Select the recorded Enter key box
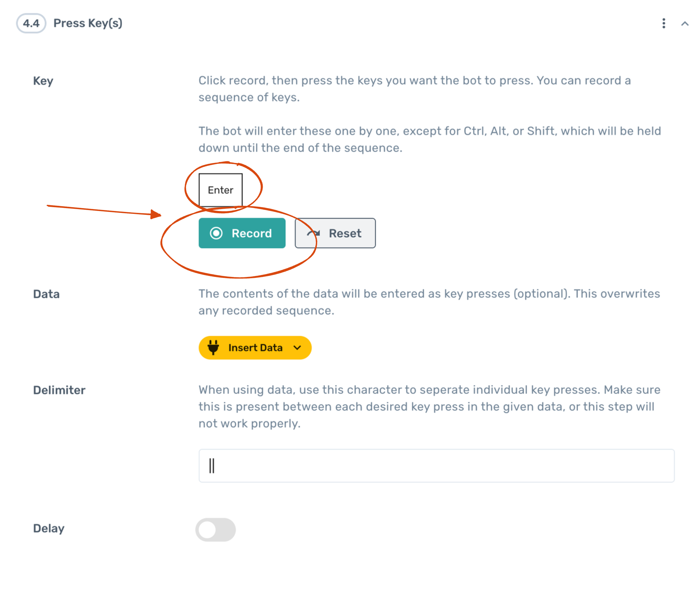700x591 pixels. coord(220,190)
